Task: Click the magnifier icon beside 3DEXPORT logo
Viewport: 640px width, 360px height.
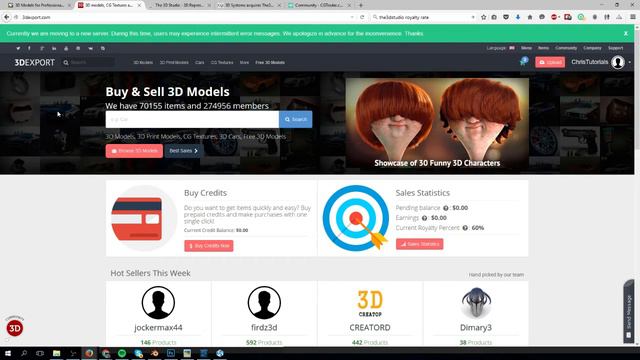Action: point(66,62)
